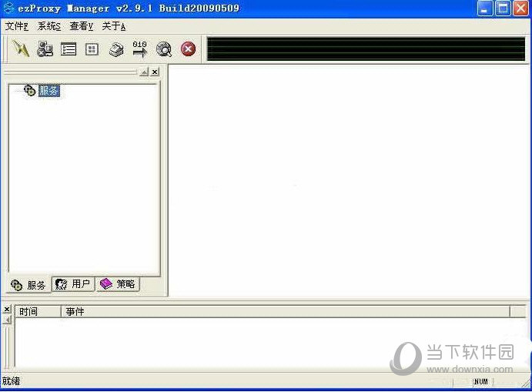Click the 010 data transfer icon
Viewport: 532px width, 392px height.
click(140, 49)
